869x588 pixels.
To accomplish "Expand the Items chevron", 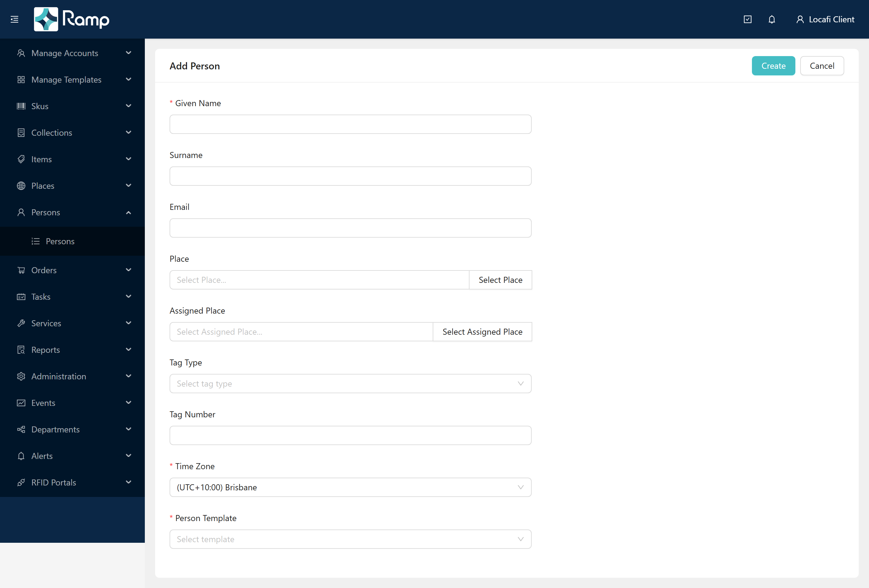I will click(x=128, y=159).
